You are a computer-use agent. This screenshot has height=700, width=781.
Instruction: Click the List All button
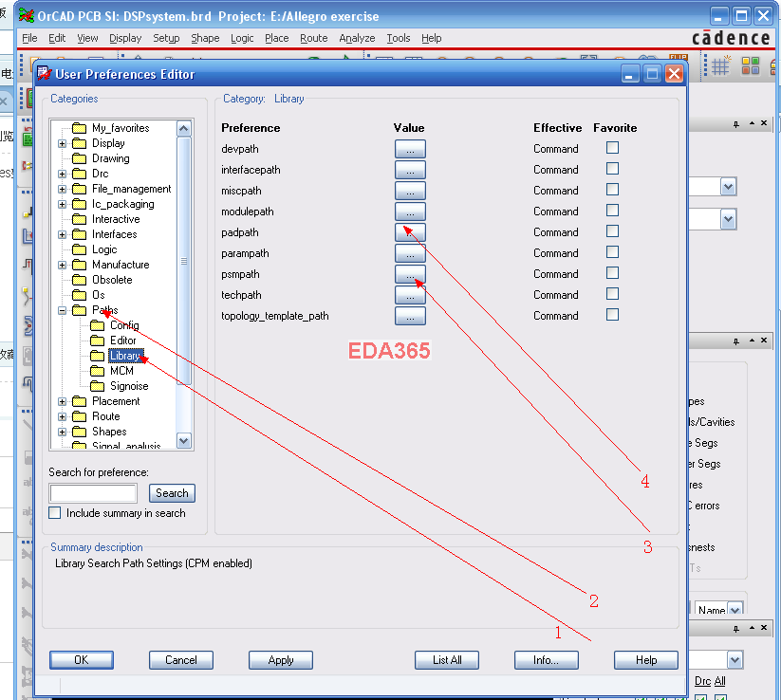point(447,660)
